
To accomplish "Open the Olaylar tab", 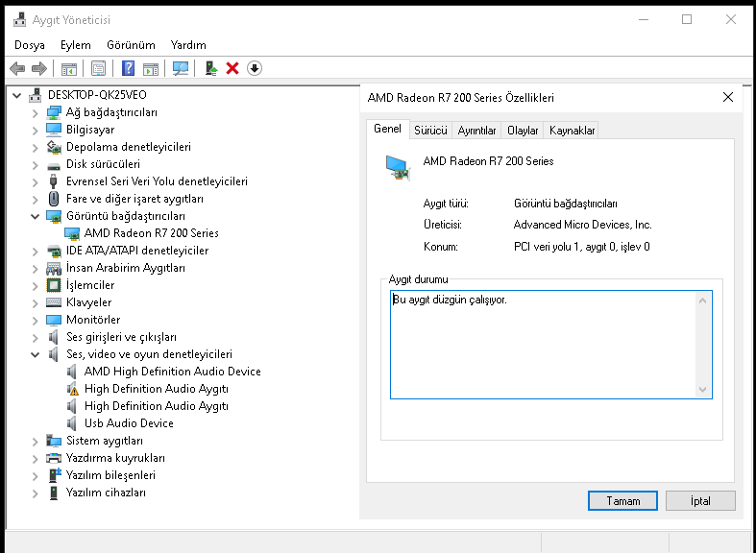I will pos(523,131).
